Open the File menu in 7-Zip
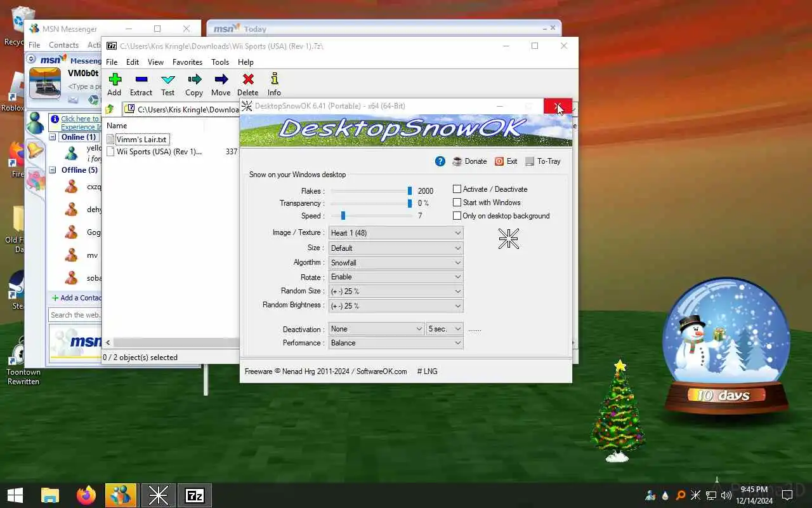The height and width of the screenshot is (508, 812). point(112,62)
